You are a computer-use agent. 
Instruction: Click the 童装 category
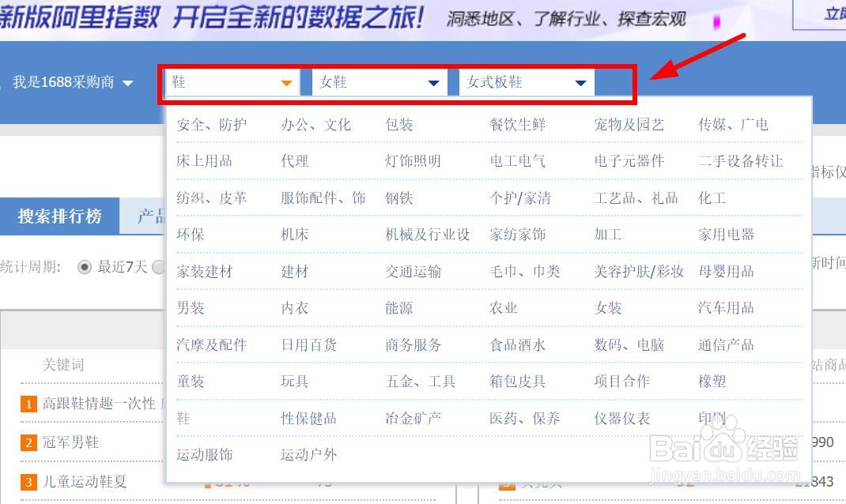[x=191, y=382]
